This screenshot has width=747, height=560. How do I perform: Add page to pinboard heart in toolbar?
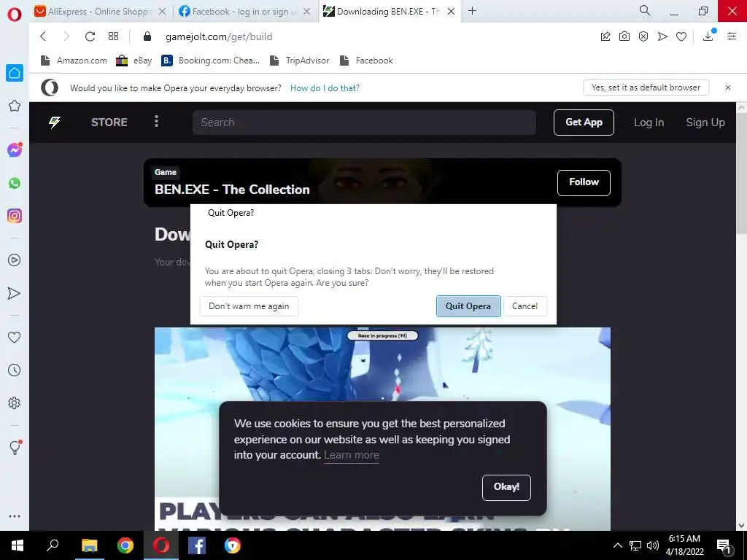click(681, 36)
